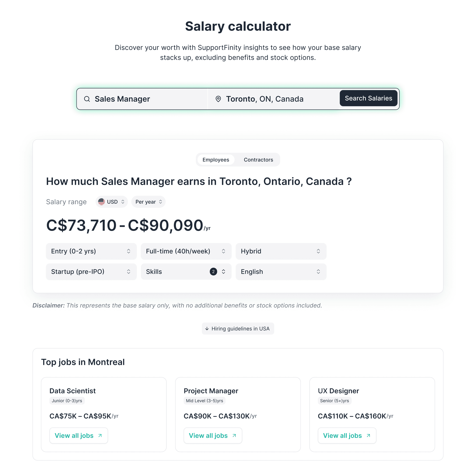Viewport: 476px width, 474px height.
Task: Open the USD currency selector
Action: click(111, 202)
